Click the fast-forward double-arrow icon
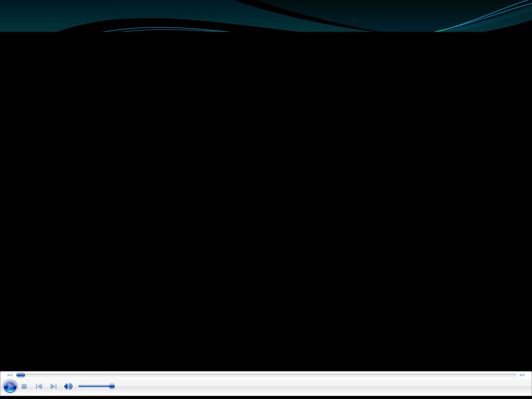 tap(522, 375)
